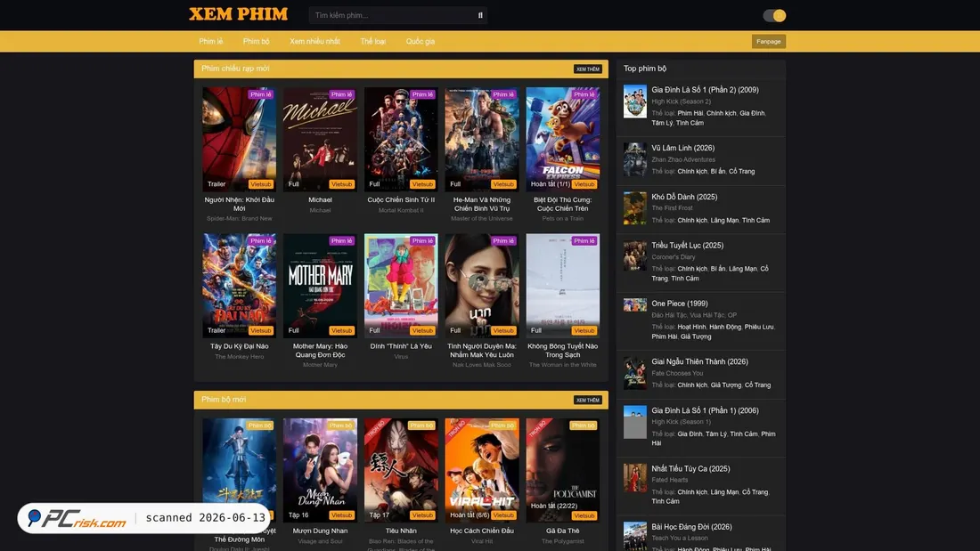The height and width of the screenshot is (551, 980).
Task: Click XEM THÊM for Phim bộ mới
Action: coord(587,401)
